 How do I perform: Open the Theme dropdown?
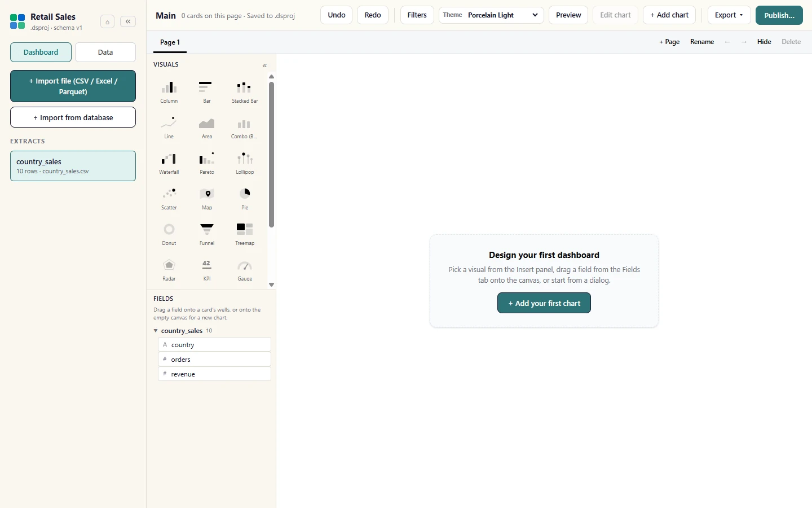(x=491, y=15)
